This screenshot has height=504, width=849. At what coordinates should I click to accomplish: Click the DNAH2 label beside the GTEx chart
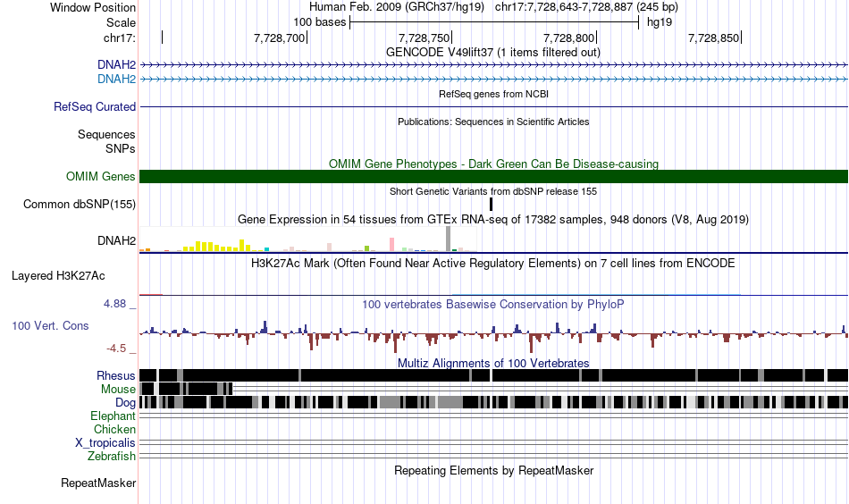116,240
